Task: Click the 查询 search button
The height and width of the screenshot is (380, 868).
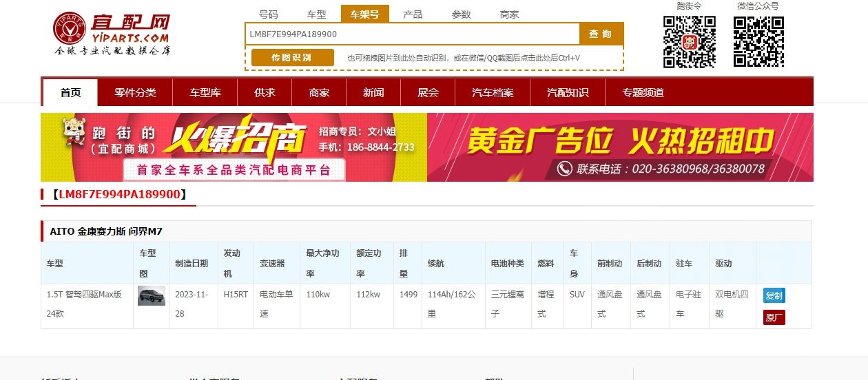Action: [601, 34]
